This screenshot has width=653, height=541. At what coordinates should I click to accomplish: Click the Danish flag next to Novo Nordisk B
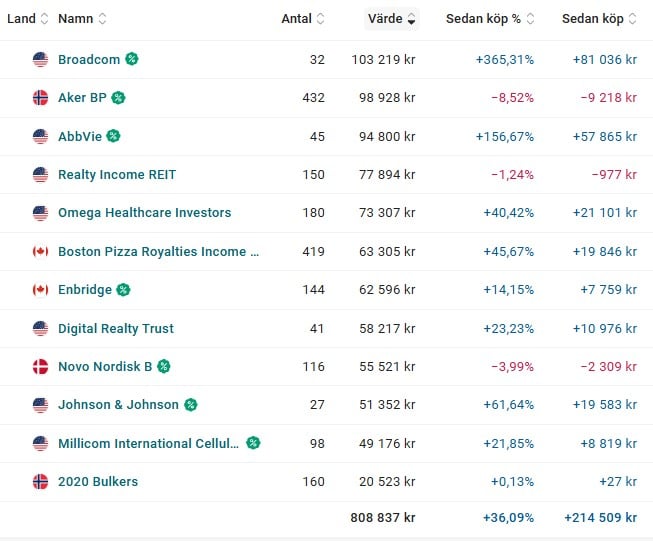40,366
